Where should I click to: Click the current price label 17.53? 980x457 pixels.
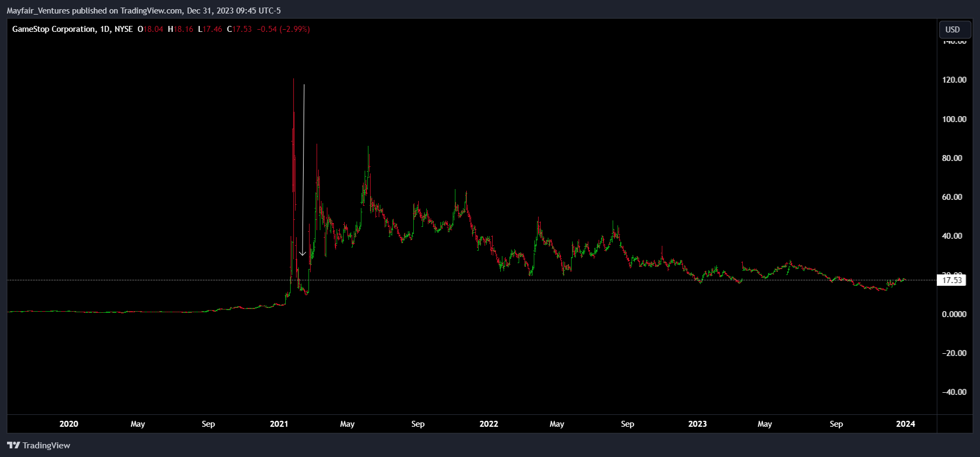click(952, 280)
